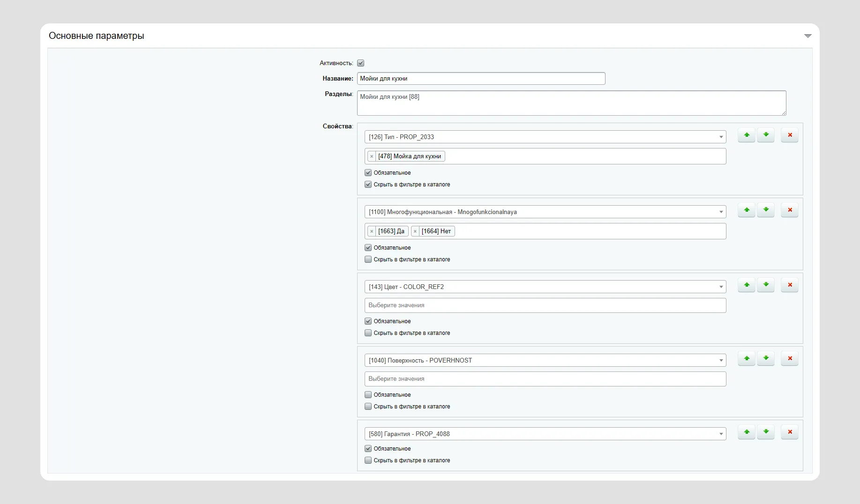The width and height of the screenshot is (860, 504).
Task: Click the Поверхность values selection field
Action: pyautogui.click(x=545, y=379)
